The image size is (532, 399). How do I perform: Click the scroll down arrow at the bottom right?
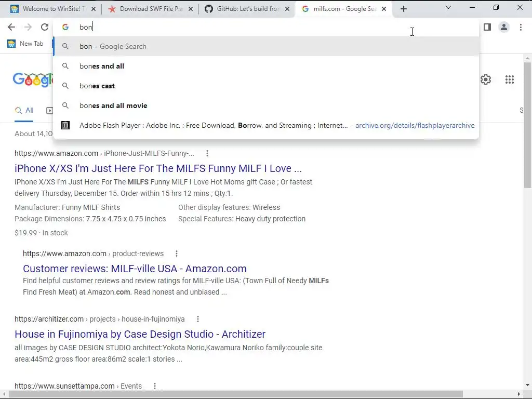pyautogui.click(x=527, y=385)
